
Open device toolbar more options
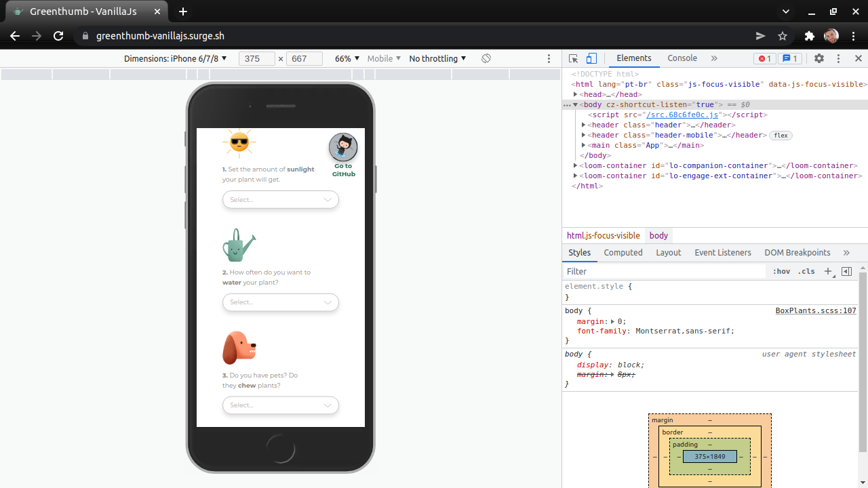click(x=549, y=58)
